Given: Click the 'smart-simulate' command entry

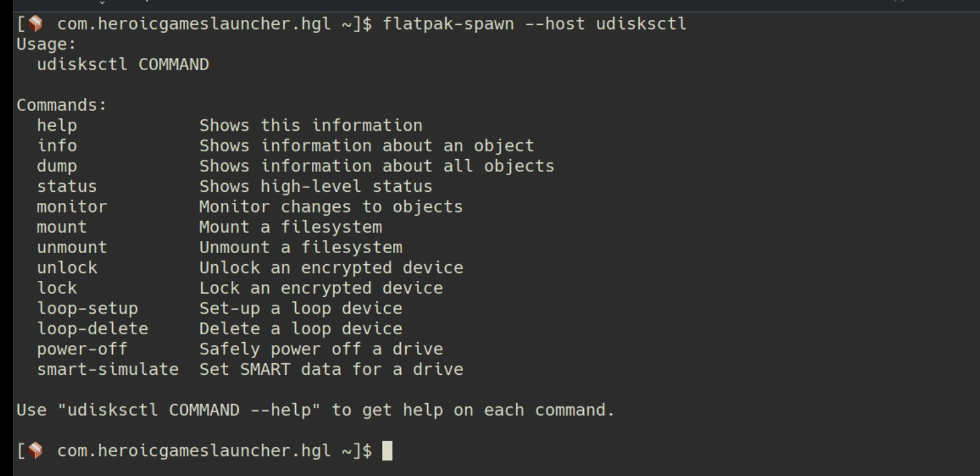Looking at the screenshot, I should (x=108, y=369).
